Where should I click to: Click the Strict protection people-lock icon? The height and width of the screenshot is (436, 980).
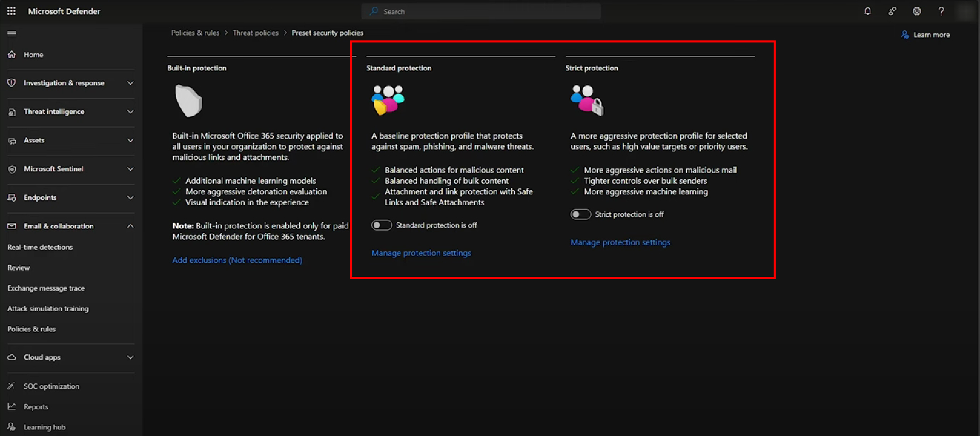point(587,100)
